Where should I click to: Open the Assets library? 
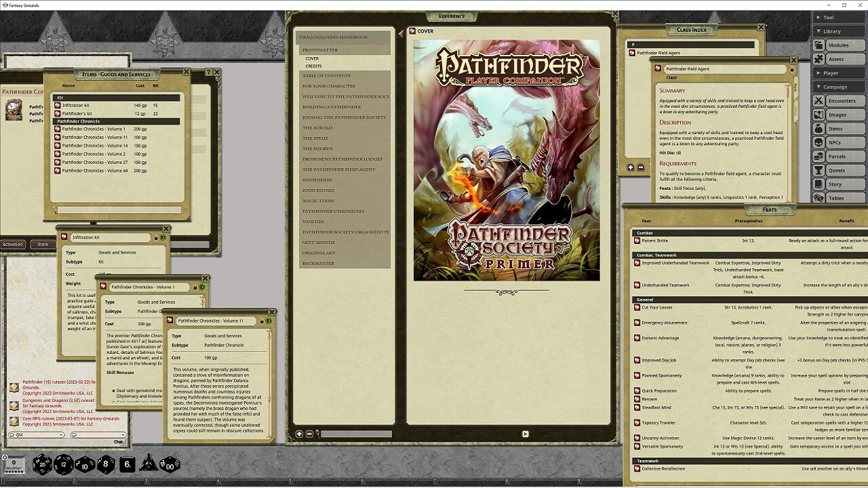(x=839, y=59)
